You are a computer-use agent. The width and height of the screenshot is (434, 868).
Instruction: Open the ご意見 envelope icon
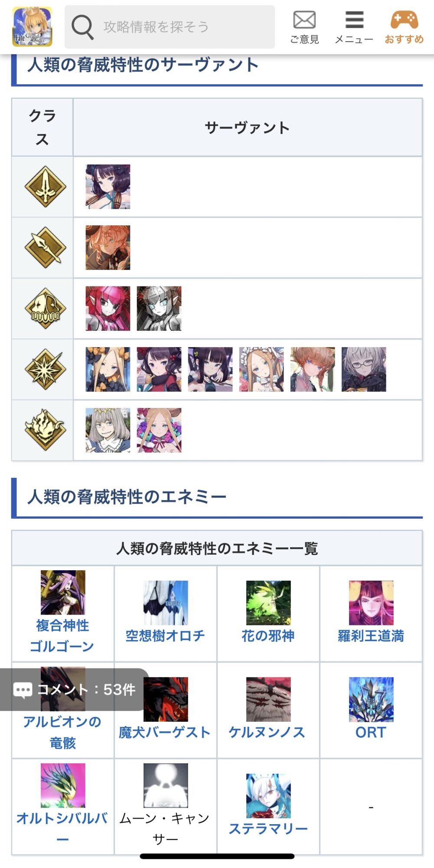click(304, 27)
